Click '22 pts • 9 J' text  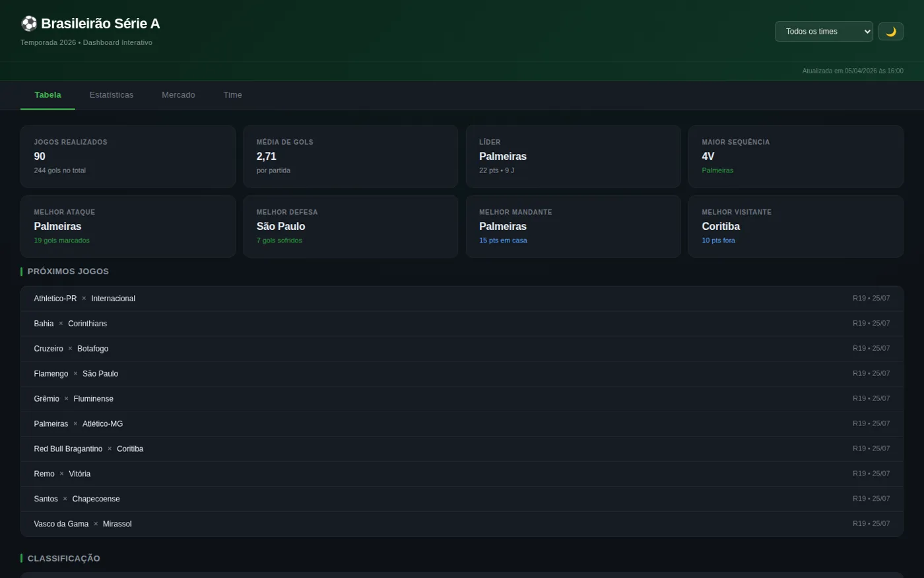(x=496, y=170)
